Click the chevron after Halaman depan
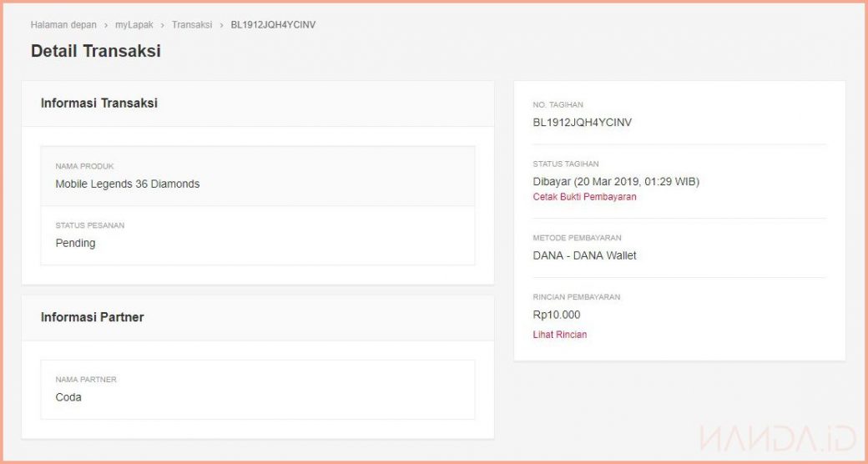868x464 pixels. (x=106, y=25)
